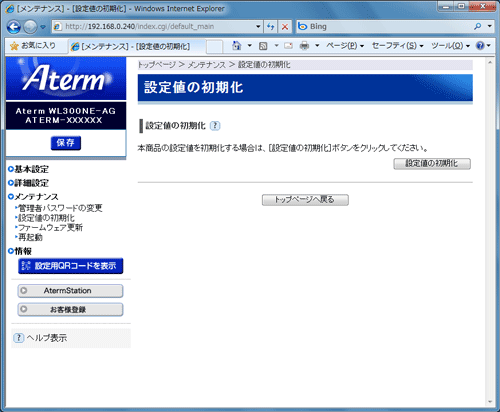Click the blue 保存 save button

(66, 143)
